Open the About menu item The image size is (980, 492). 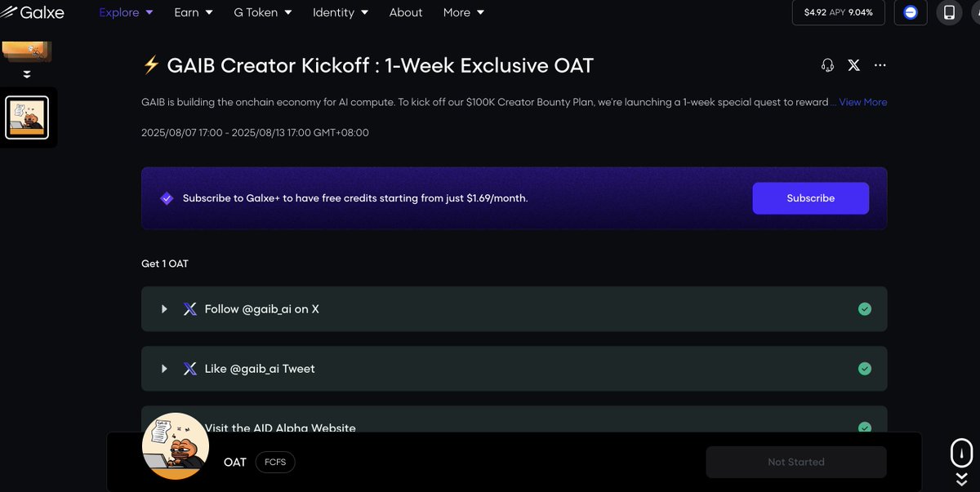406,12
